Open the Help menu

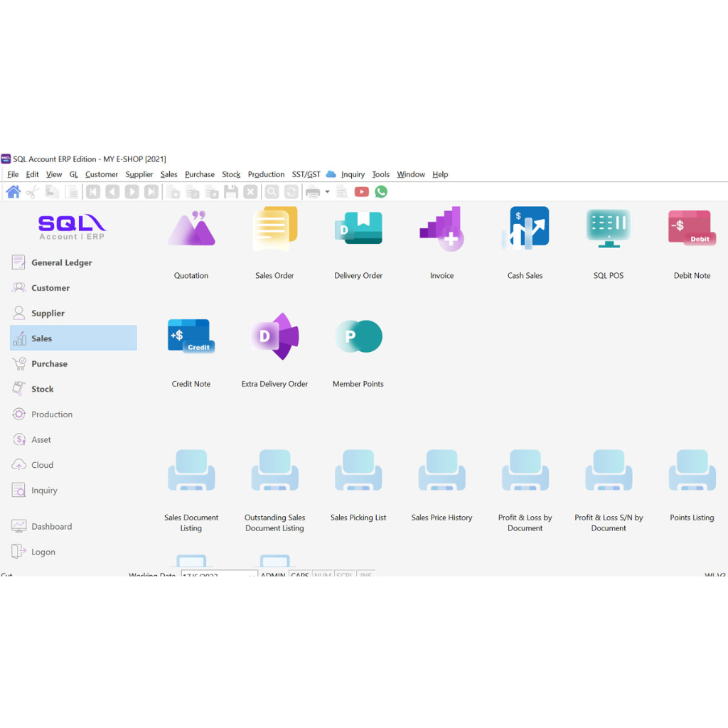coord(440,175)
